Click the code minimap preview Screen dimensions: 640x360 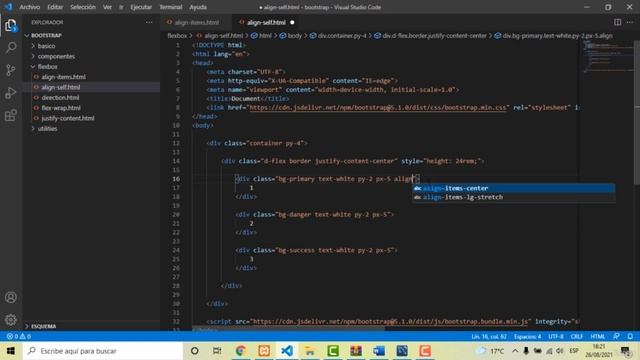tap(607, 57)
